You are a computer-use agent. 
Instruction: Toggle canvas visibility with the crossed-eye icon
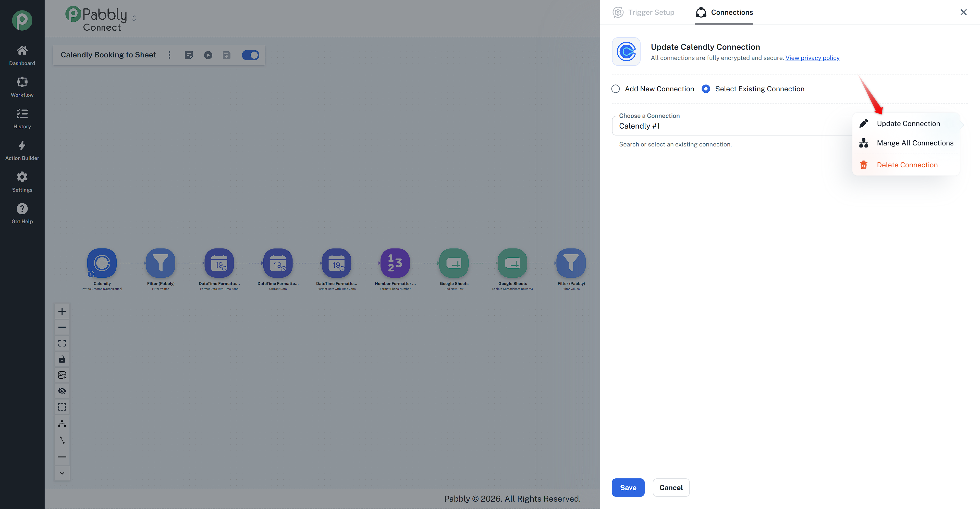(62, 391)
